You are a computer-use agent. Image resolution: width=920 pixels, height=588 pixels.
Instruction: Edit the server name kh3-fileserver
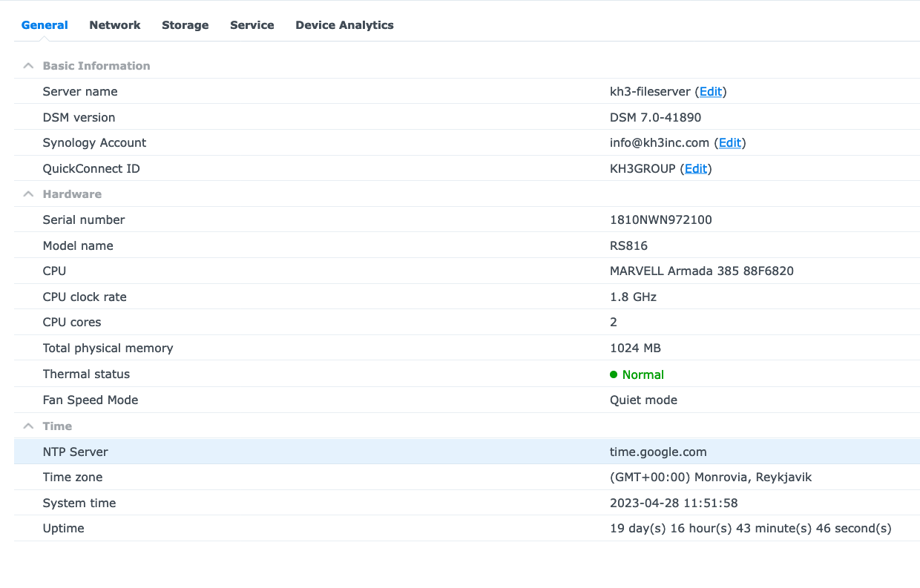711,92
